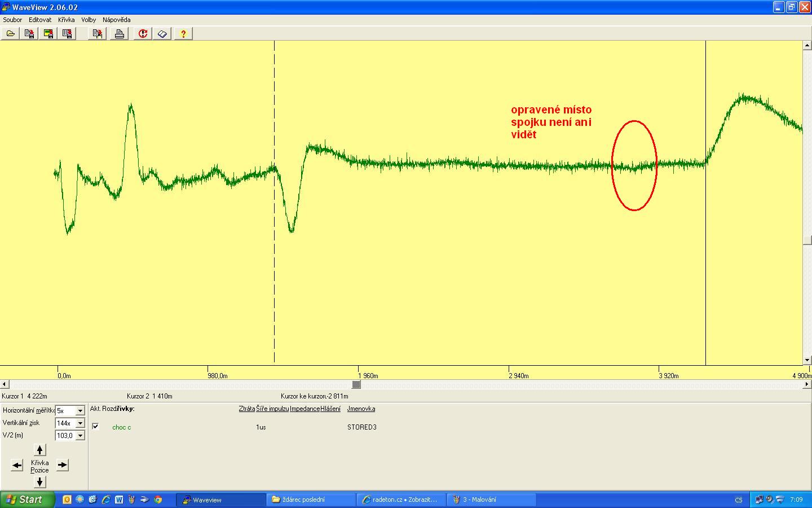
Task: Click the Šíře impulzu column header
Action: coord(272,409)
